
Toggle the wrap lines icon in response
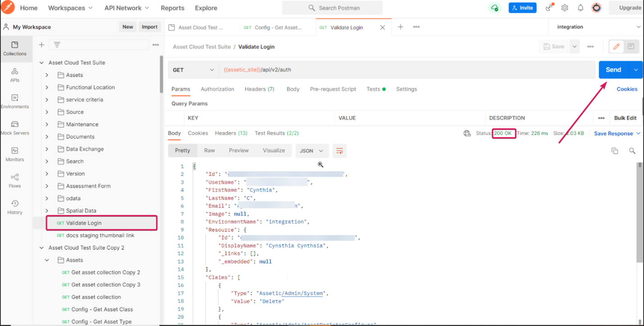tap(340, 150)
